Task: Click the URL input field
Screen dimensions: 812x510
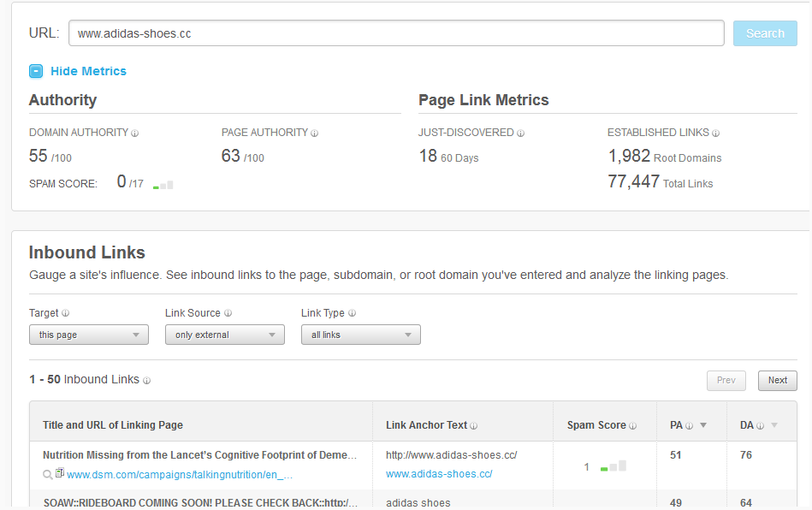Action: click(396, 33)
